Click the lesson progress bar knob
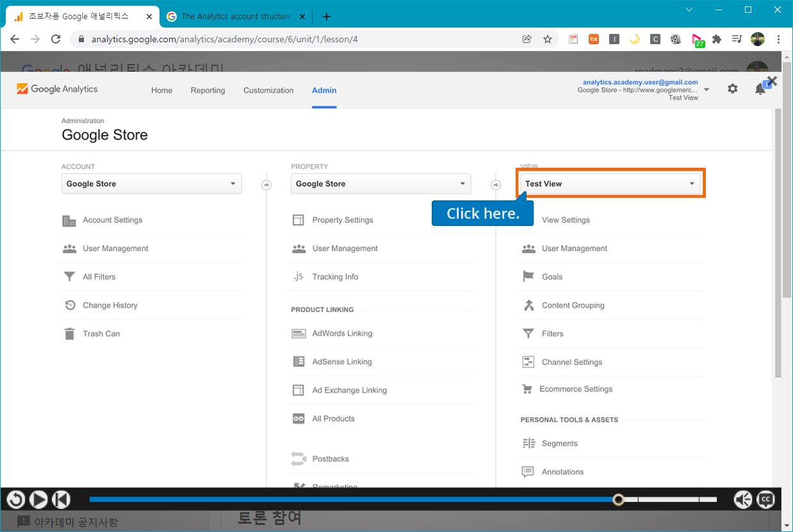Screen dimensions: 793x532 [x=618, y=499]
